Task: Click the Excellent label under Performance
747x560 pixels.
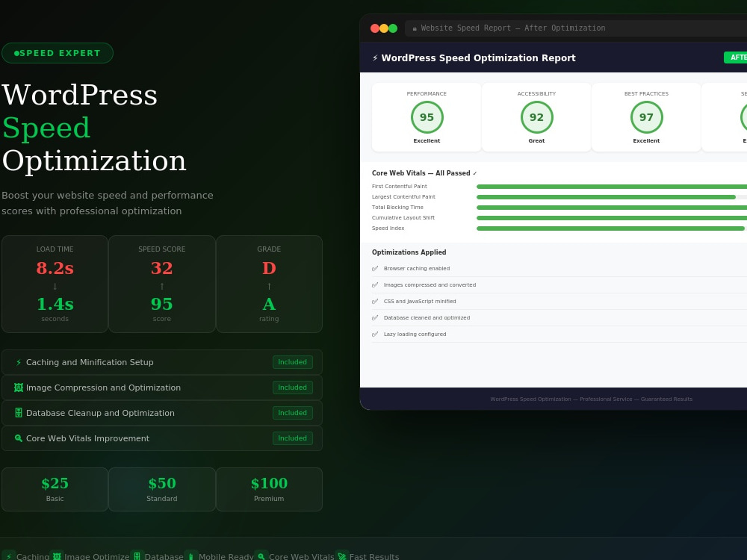Action: pos(427,141)
